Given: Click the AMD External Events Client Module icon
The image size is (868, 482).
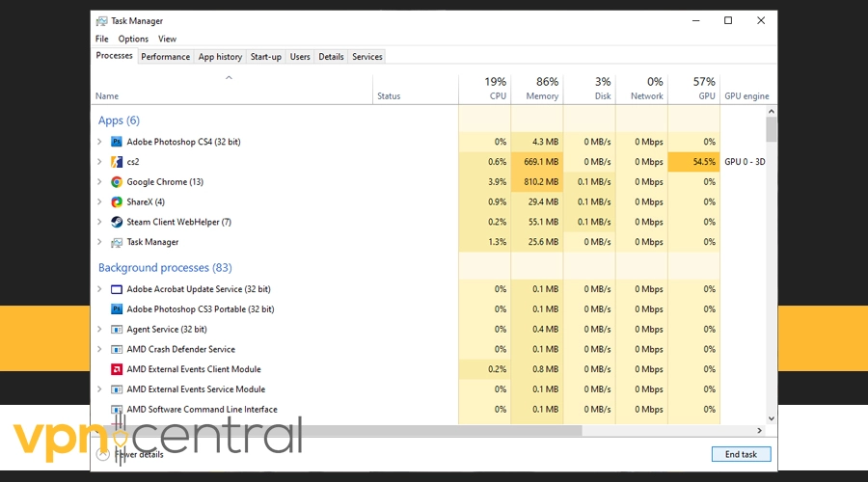Looking at the screenshot, I should [117, 369].
